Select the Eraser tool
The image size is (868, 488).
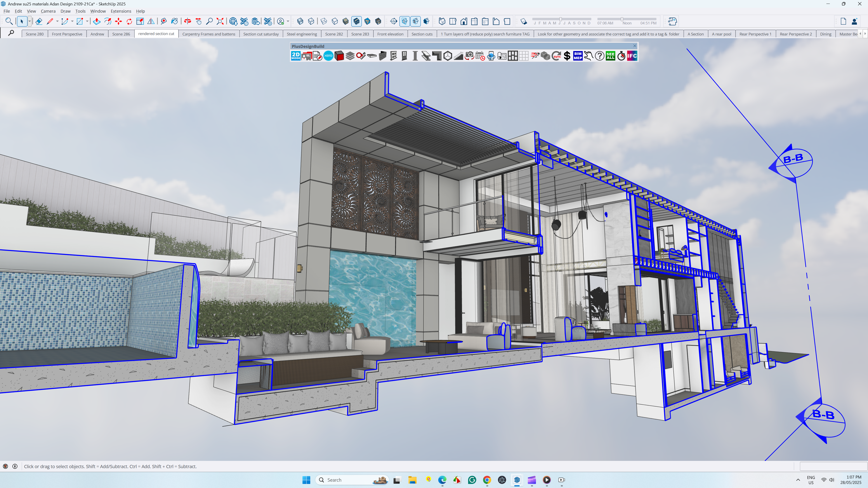[39, 21]
